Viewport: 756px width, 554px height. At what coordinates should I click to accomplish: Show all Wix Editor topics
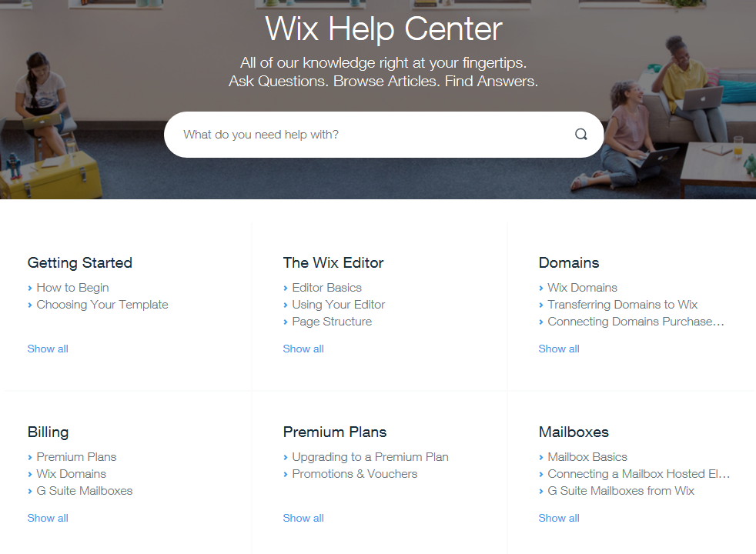pyautogui.click(x=303, y=349)
